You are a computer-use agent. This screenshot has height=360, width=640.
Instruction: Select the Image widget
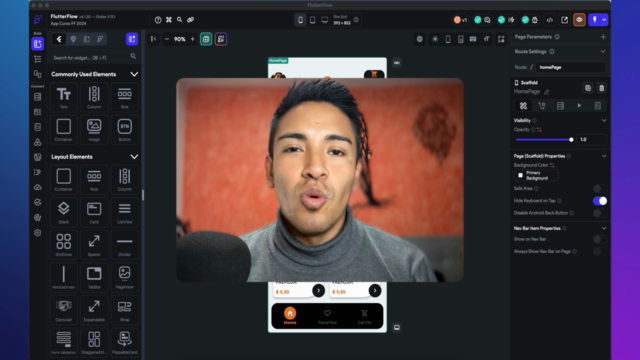[94, 130]
